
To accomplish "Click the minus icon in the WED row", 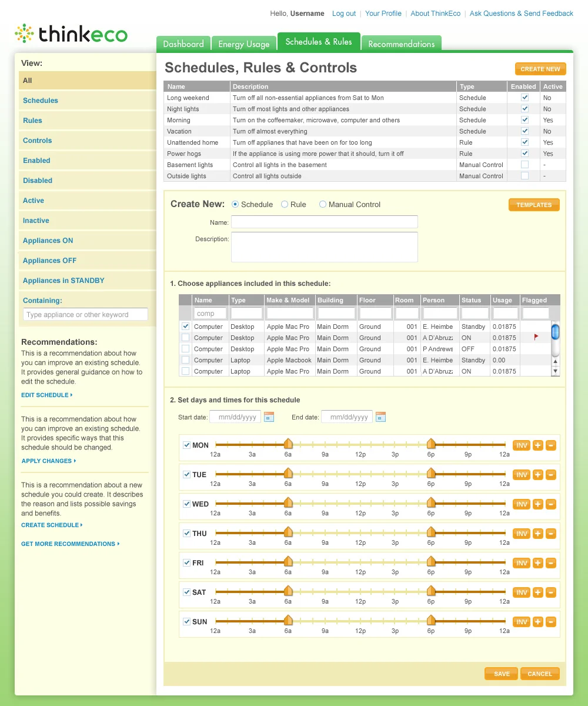I will (551, 504).
